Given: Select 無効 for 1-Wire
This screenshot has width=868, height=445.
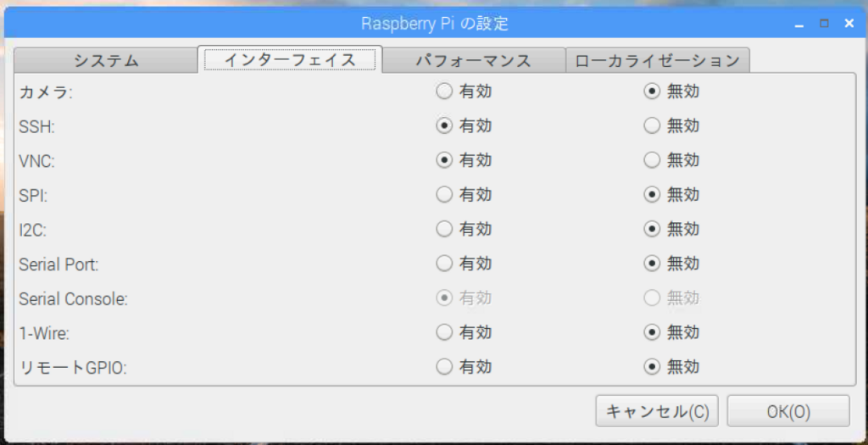Looking at the screenshot, I should click(652, 332).
